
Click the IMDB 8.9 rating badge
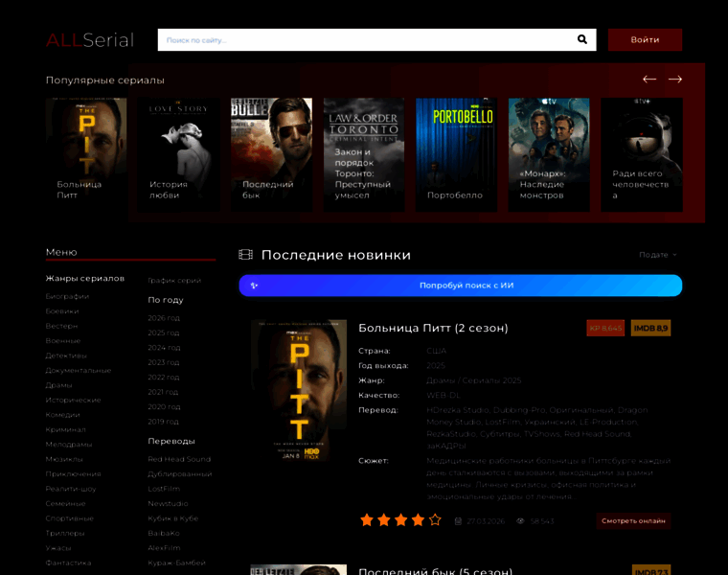651,328
